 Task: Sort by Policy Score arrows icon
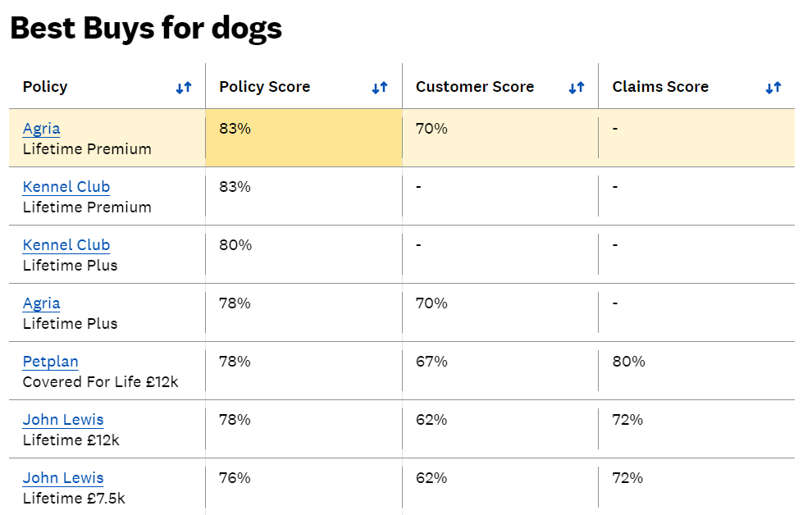380,88
